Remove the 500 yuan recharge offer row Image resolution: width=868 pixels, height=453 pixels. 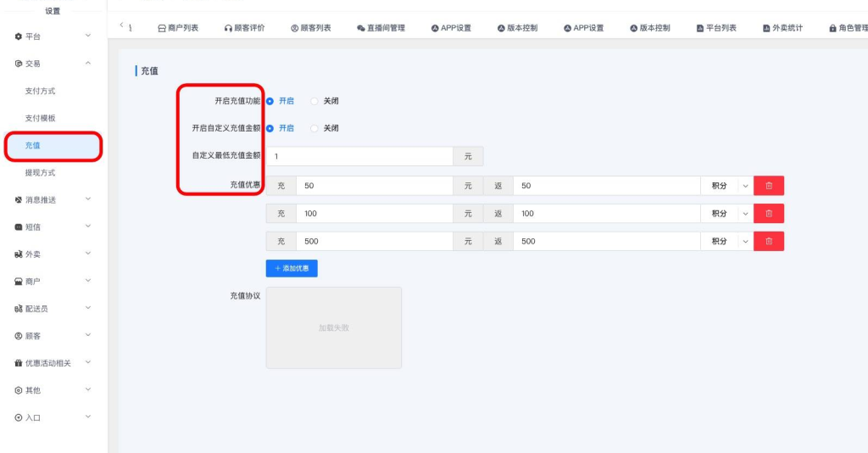coord(768,241)
